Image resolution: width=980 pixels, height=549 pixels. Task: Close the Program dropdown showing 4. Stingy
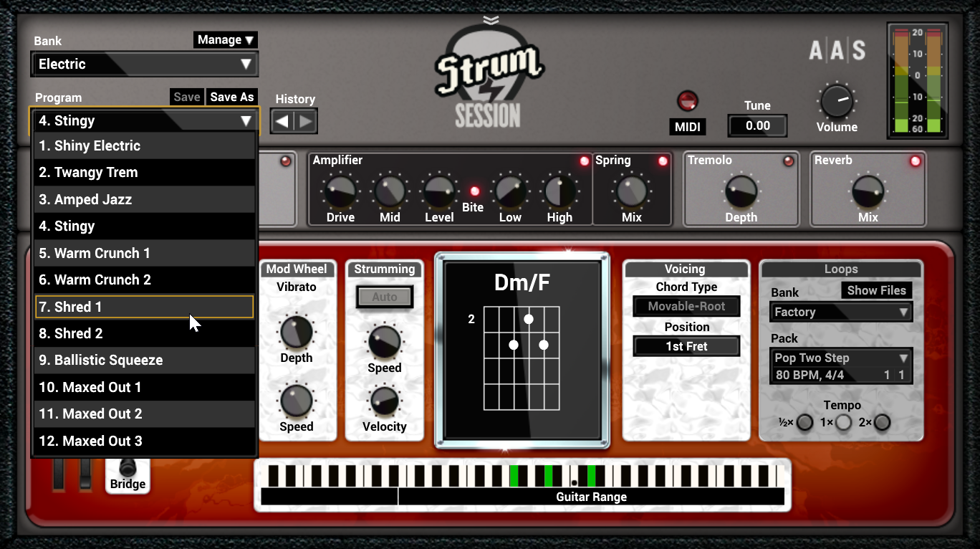[x=145, y=120]
